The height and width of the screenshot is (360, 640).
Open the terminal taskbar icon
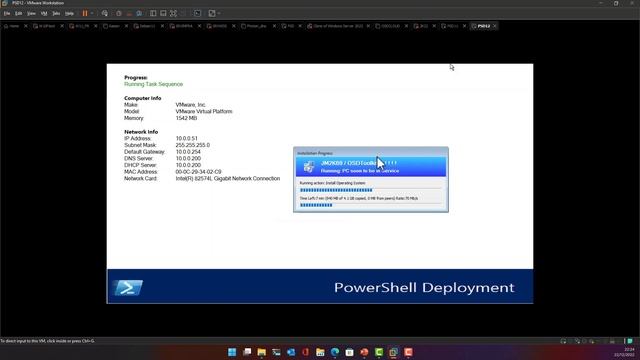pyautogui.click(x=276, y=352)
